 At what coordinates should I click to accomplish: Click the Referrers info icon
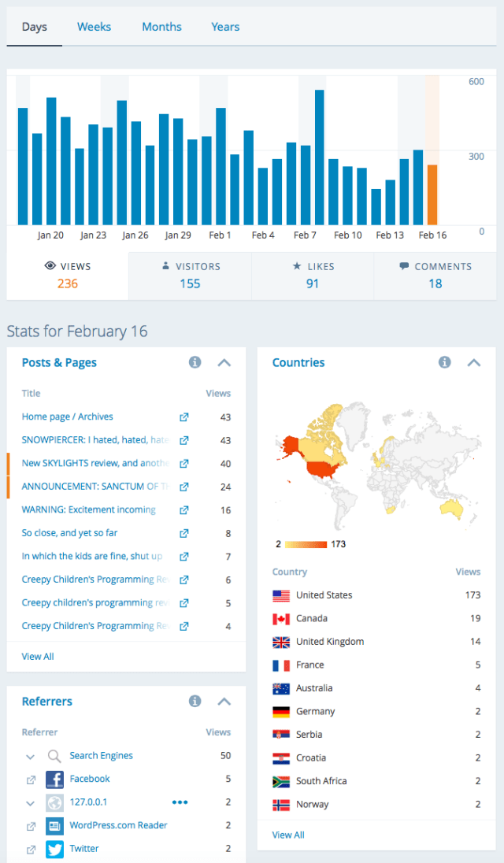[x=195, y=701]
